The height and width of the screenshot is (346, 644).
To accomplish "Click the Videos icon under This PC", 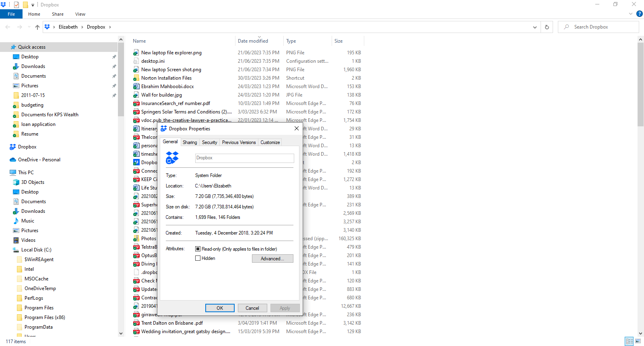I will coord(16,240).
